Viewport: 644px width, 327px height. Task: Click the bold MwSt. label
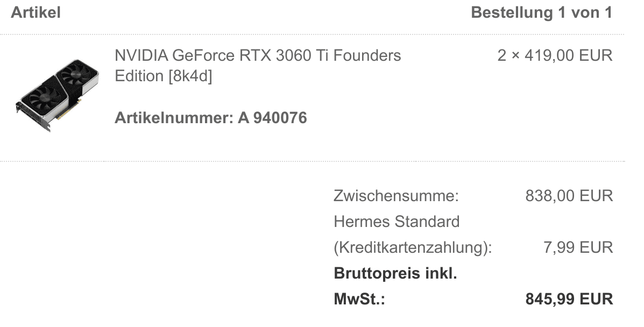click(x=359, y=299)
